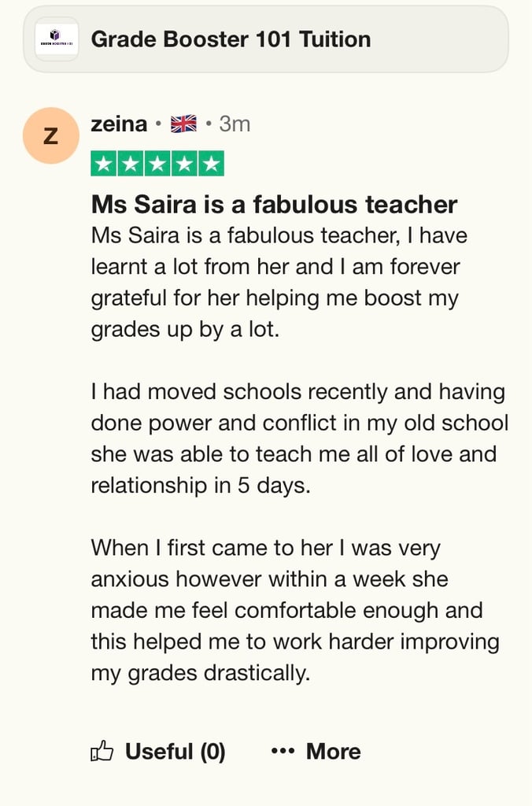Click the fourth green rating star
Image resolution: width=532 pixels, height=806 pixels.
[184, 164]
